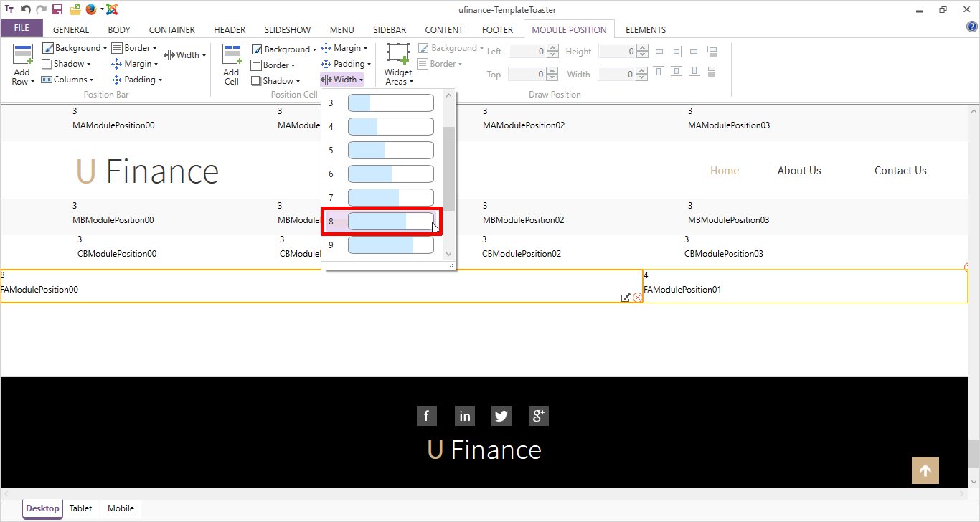
Task: Click the Facebook icon in footer
Action: pos(426,416)
